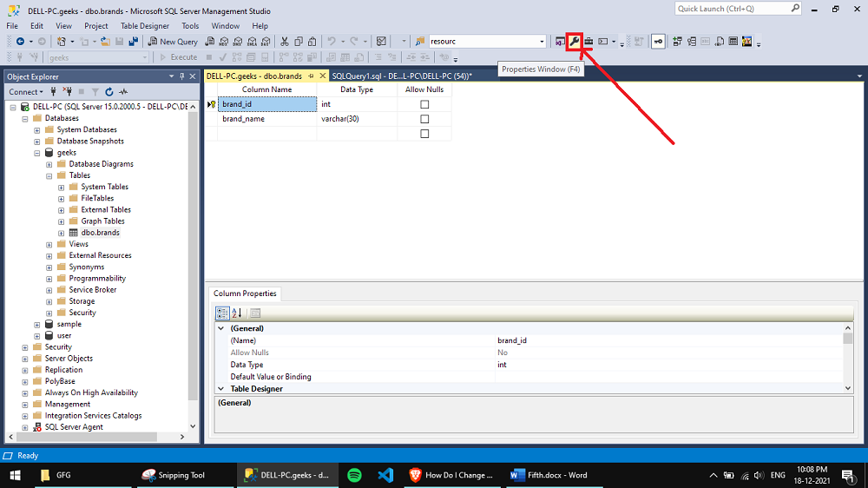The width and height of the screenshot is (868, 488).
Task: Open the Connect dropdown in Object Explorer
Action: tap(26, 92)
